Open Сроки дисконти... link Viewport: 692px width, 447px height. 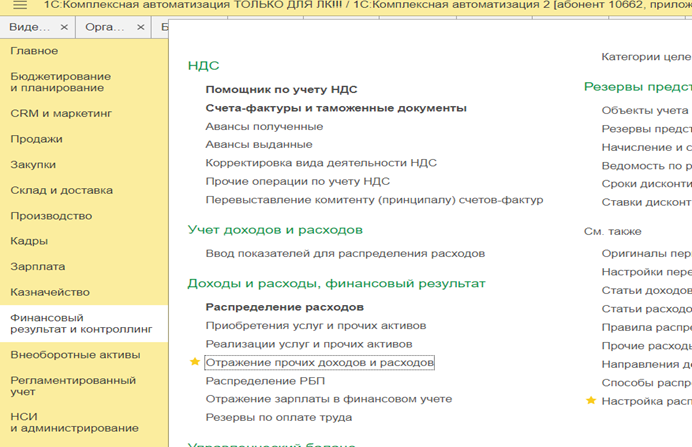[647, 184]
